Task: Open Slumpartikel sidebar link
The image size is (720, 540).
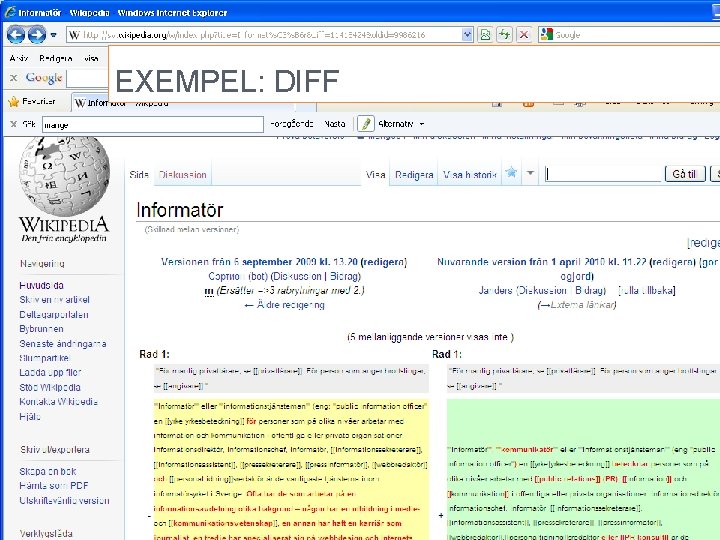Action: pos(44,358)
